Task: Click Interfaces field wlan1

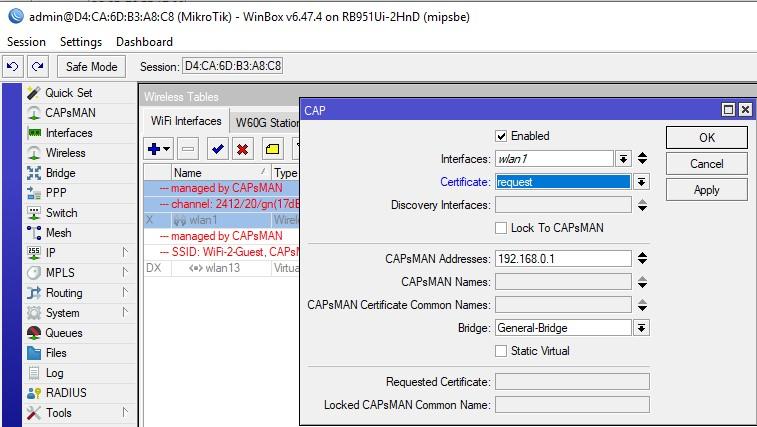Action: 554,158
